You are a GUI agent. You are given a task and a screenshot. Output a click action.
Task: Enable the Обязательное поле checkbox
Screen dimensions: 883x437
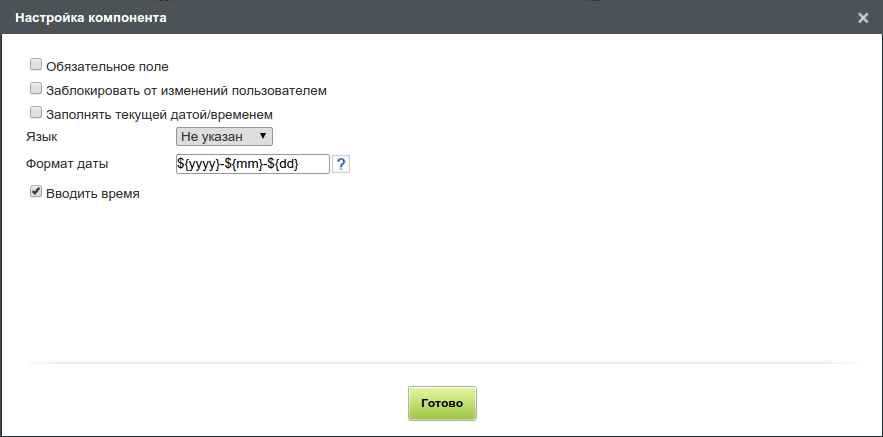[36, 65]
